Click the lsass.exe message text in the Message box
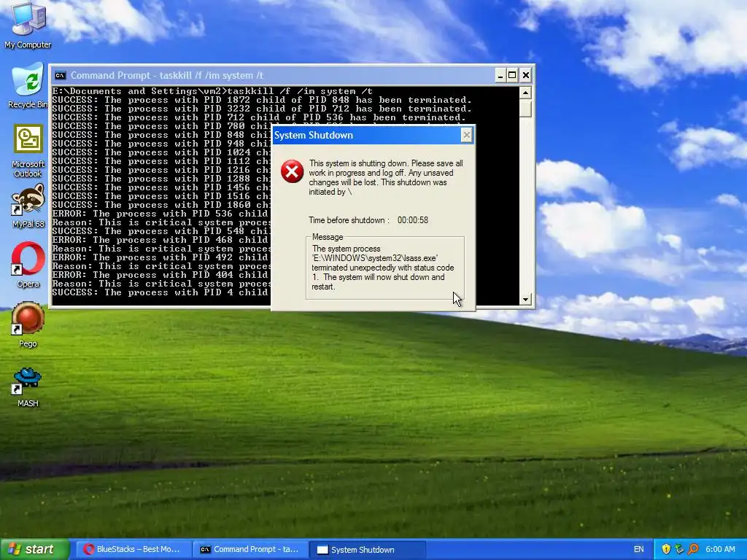This screenshot has height=560, width=747. pos(383,268)
